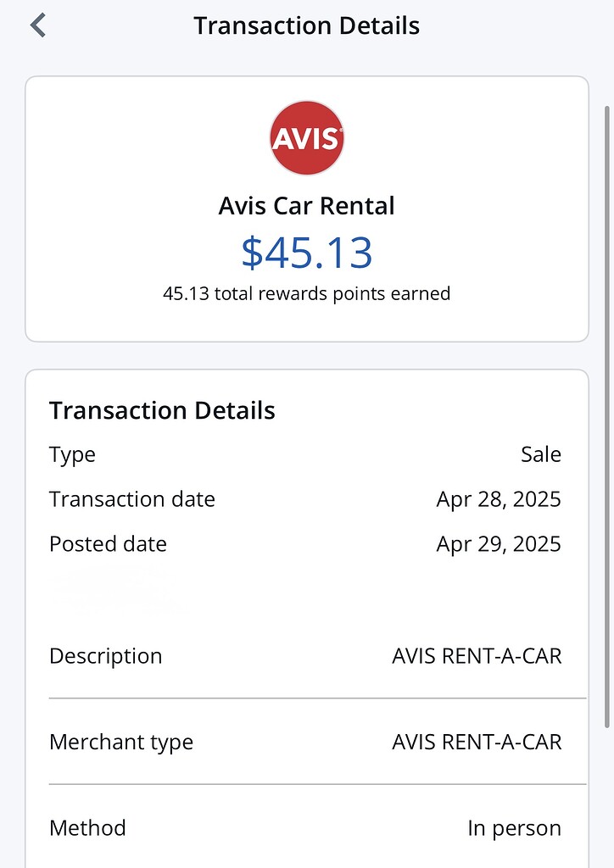
Task: Click the Method row label
Action: (87, 828)
